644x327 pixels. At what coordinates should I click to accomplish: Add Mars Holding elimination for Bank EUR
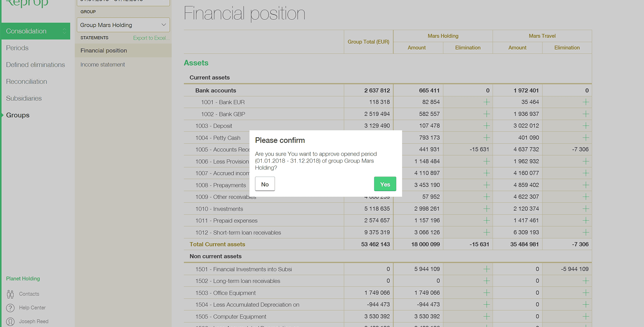click(x=486, y=102)
